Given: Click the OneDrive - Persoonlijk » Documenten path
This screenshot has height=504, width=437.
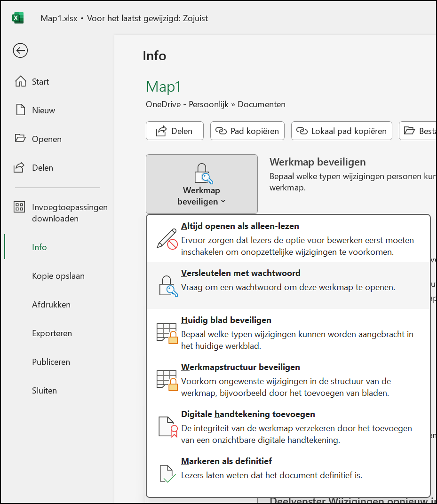Looking at the screenshot, I should pos(215,104).
